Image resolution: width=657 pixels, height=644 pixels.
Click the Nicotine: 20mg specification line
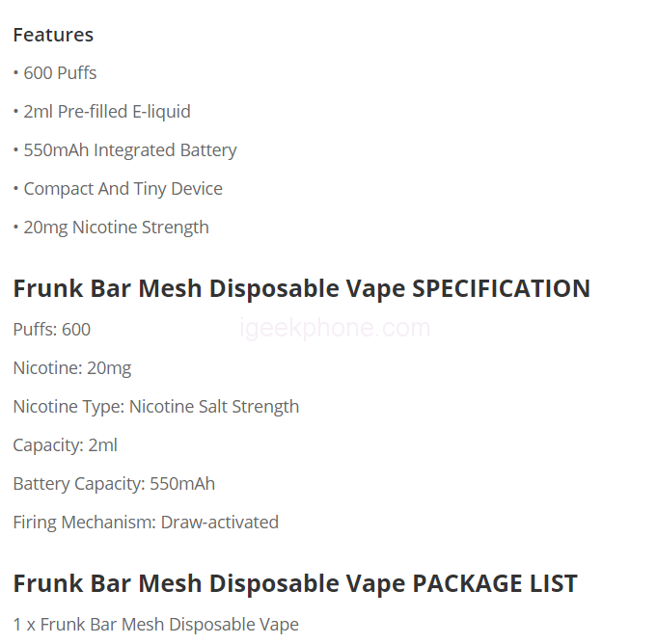pos(72,368)
